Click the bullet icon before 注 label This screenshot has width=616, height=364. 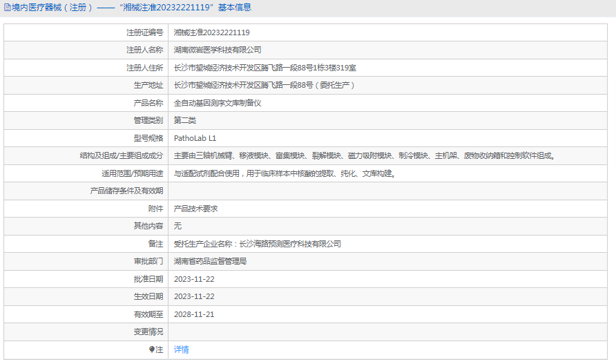tap(152, 349)
